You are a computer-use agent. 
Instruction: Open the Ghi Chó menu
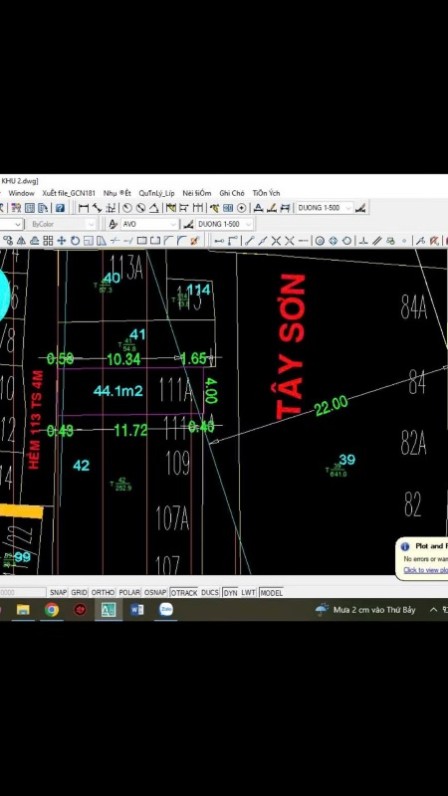tap(232, 193)
